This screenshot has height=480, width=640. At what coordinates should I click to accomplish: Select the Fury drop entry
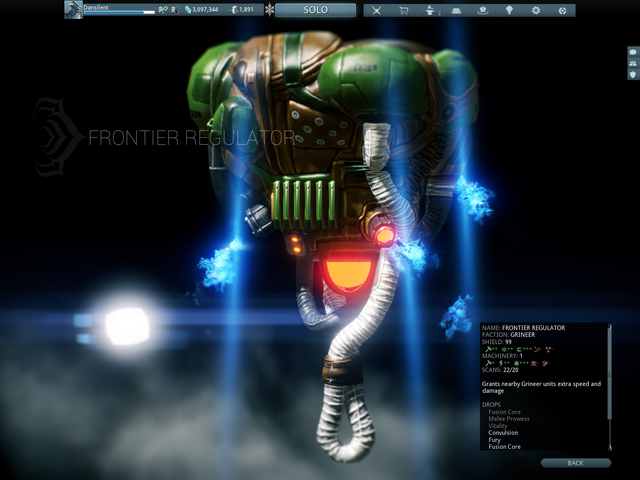(494, 440)
